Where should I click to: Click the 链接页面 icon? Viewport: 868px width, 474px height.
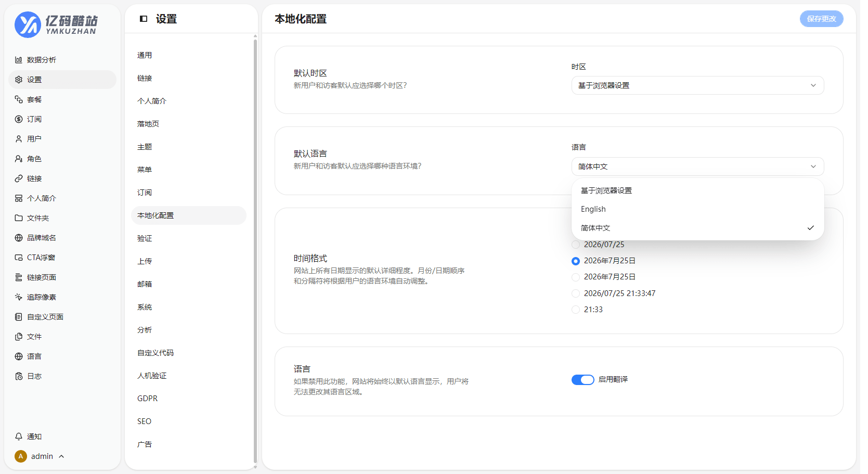pos(19,277)
